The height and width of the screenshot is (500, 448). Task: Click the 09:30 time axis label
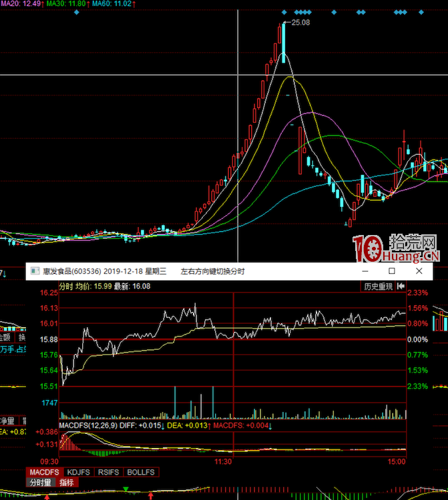[x=49, y=461]
